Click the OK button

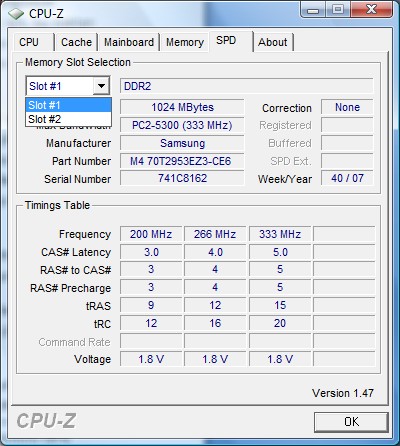[x=351, y=422]
